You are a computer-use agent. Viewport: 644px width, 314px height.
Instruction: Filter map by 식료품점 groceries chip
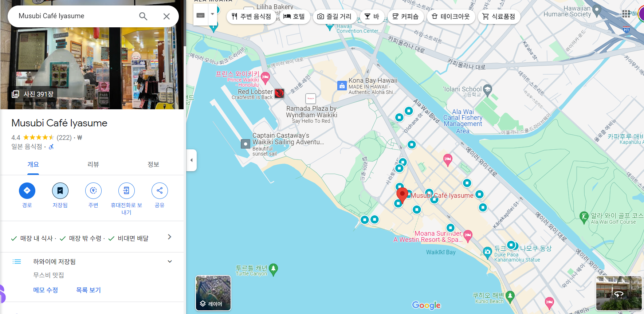click(499, 16)
